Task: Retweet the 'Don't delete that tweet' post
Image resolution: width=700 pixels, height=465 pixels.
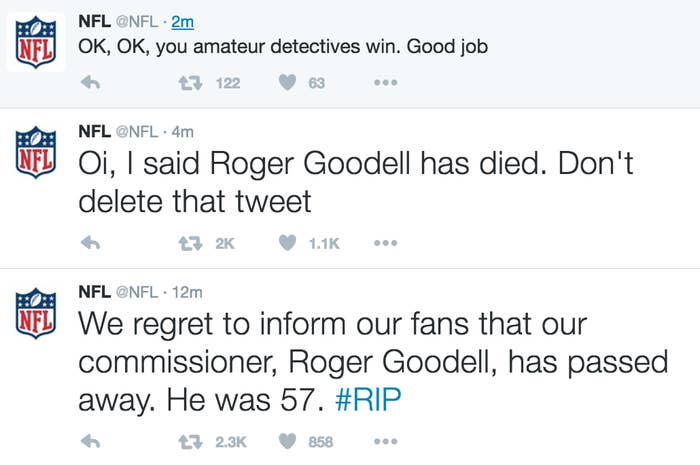Action: pyautogui.click(x=191, y=244)
